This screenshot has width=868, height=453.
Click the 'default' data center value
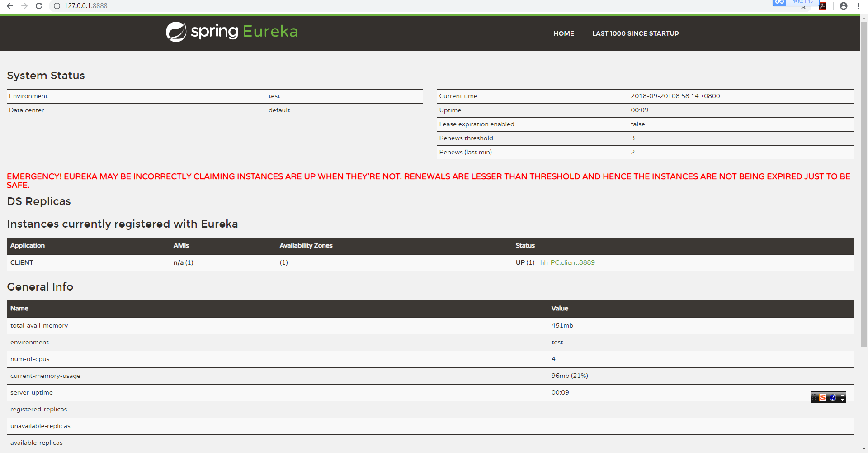tap(279, 110)
